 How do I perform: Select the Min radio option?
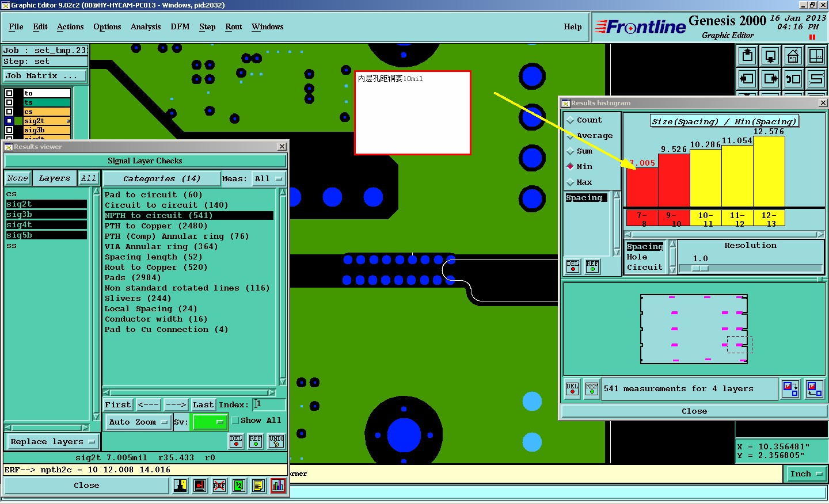580,166
